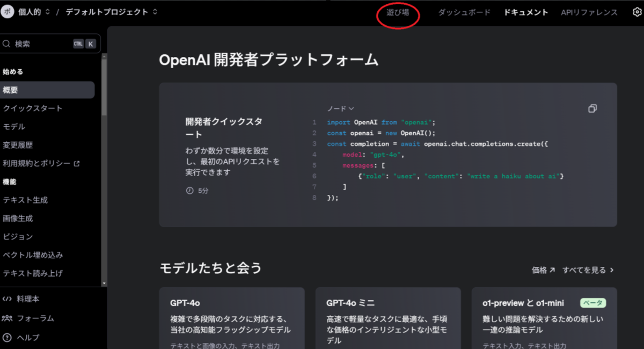Open the GPT-4o ミニ model card
This screenshot has width=644, height=349.
[x=388, y=318]
